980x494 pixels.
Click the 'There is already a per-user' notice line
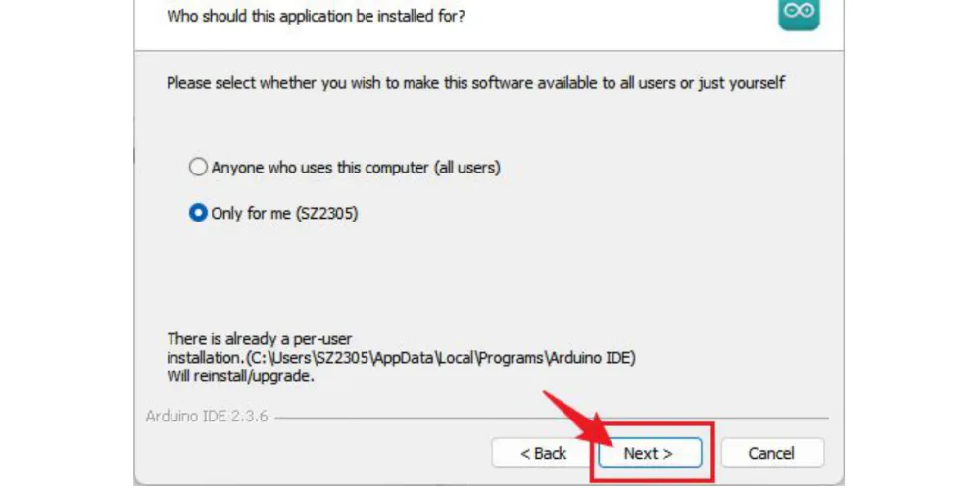pyautogui.click(x=260, y=339)
